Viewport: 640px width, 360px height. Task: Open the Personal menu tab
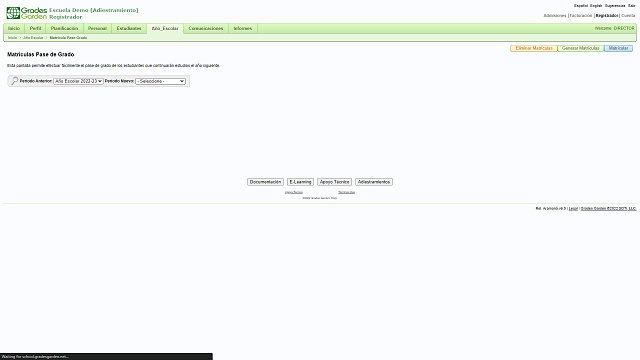click(97, 28)
